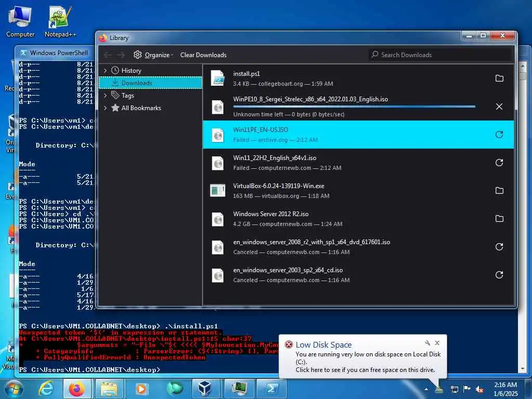532x399 pixels.
Task: Click the taskbar clock showing 2:16 AM
Action: point(505,389)
